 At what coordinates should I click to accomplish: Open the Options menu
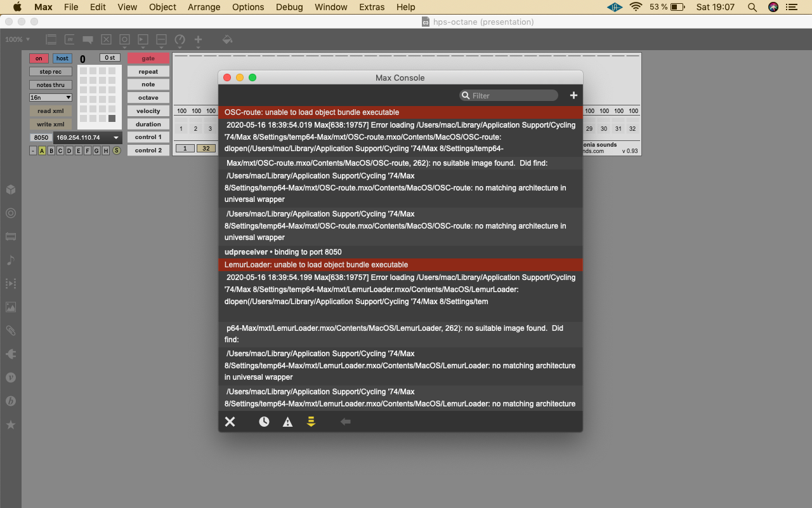tap(248, 7)
